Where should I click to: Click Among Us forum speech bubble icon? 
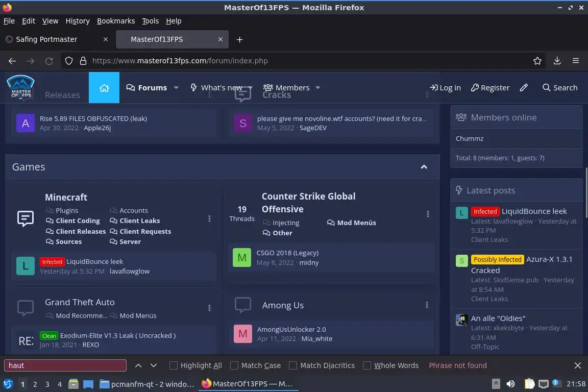242,305
